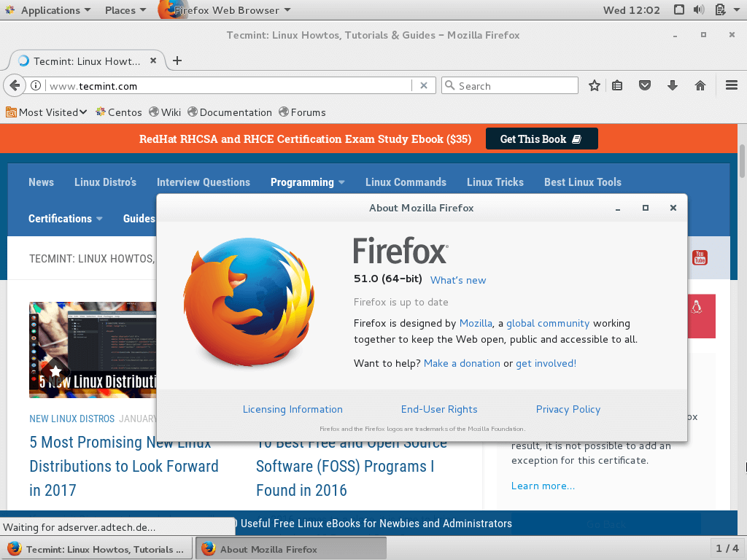Click the page vertical scrollbar
This screenshot has height=560, width=747.
click(742, 161)
